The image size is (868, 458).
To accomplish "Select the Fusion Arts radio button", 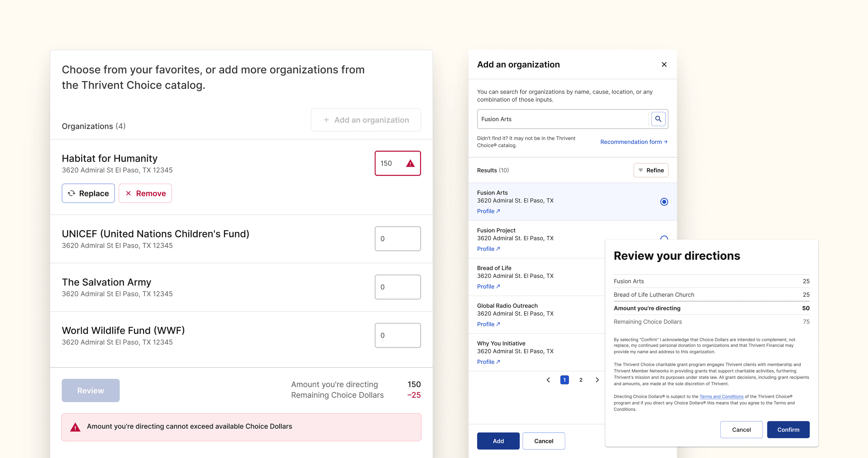I will click(x=664, y=202).
